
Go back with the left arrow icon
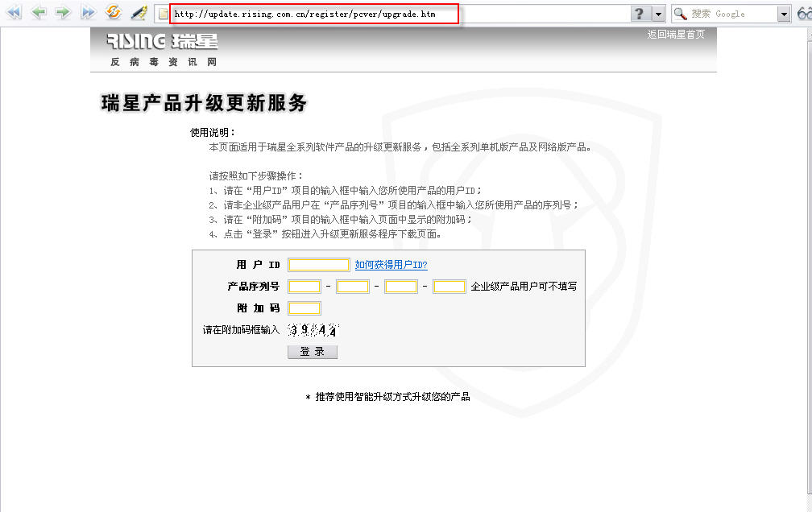[39, 12]
